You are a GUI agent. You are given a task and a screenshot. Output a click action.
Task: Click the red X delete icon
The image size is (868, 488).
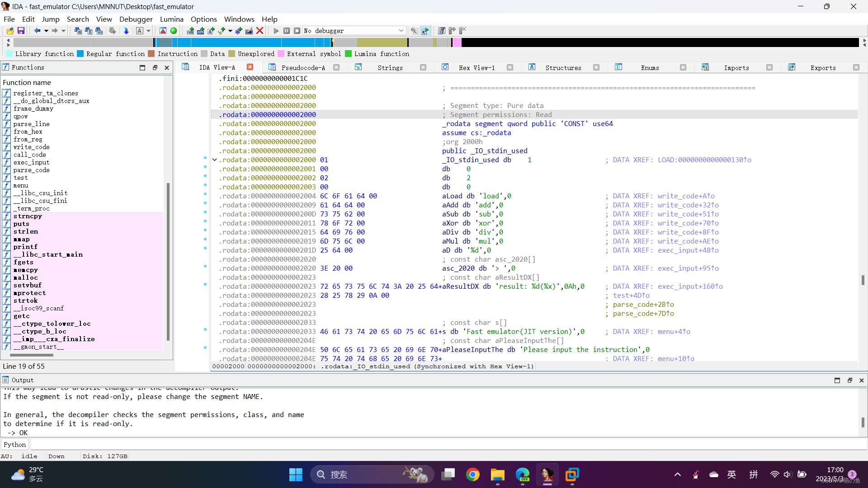[259, 31]
